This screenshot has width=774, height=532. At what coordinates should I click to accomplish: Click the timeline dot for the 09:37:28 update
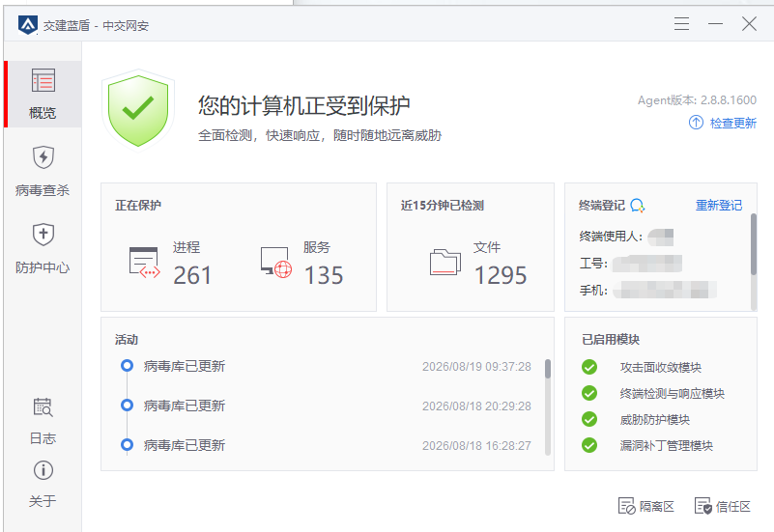[x=127, y=366]
